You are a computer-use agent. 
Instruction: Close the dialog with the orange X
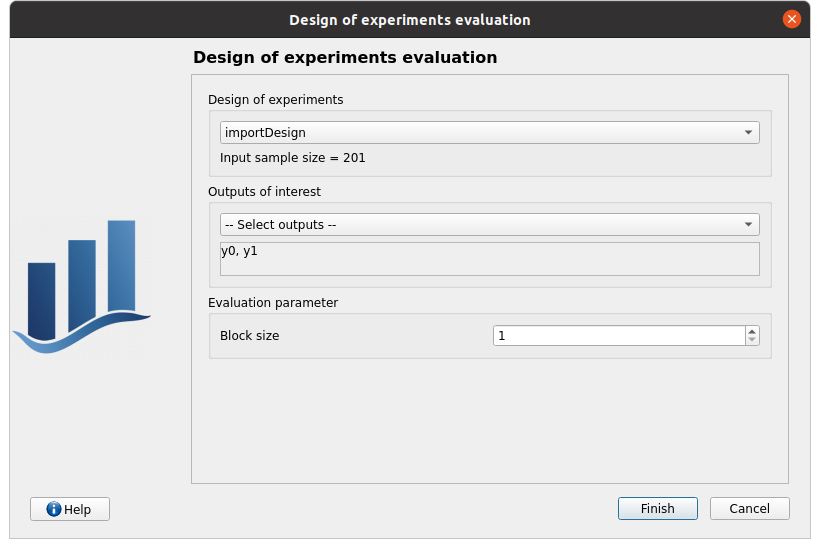(792, 19)
